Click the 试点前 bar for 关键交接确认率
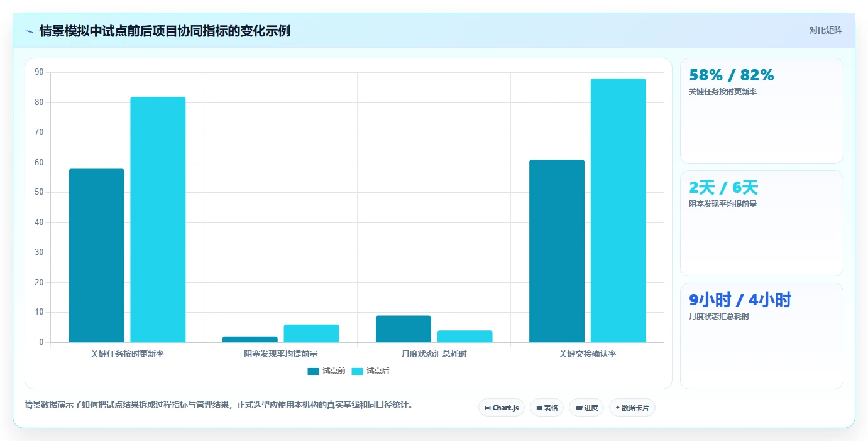This screenshot has height=441, width=868. tap(557, 251)
